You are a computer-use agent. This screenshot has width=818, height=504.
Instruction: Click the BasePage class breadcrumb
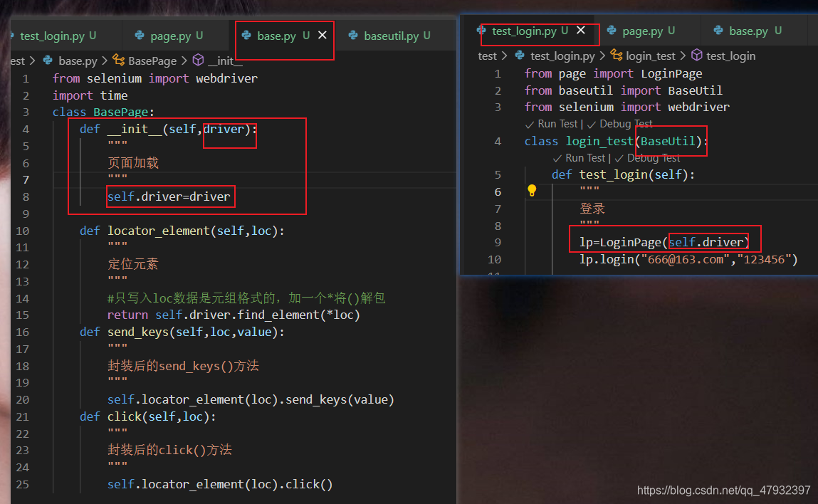pos(152,61)
